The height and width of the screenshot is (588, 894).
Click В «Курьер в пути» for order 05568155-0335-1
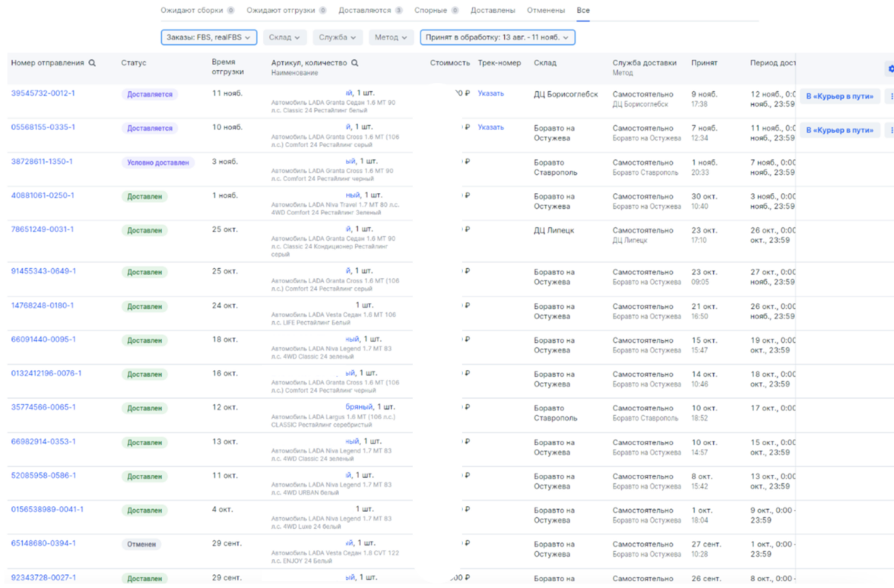pyautogui.click(x=839, y=131)
